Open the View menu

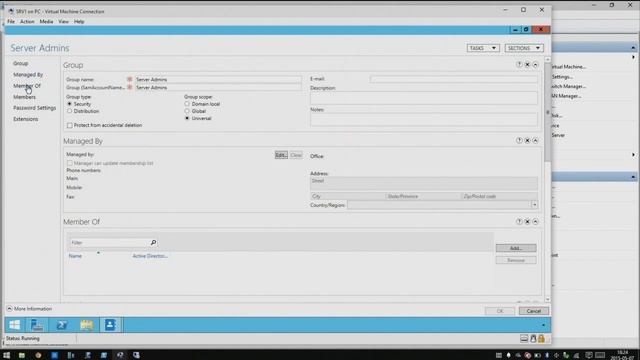coord(63,22)
